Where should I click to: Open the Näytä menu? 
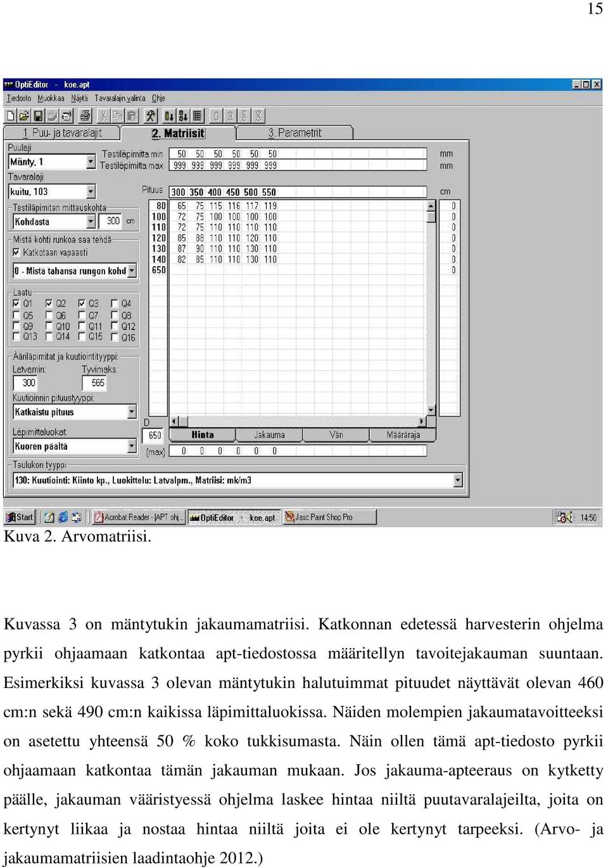79,98
